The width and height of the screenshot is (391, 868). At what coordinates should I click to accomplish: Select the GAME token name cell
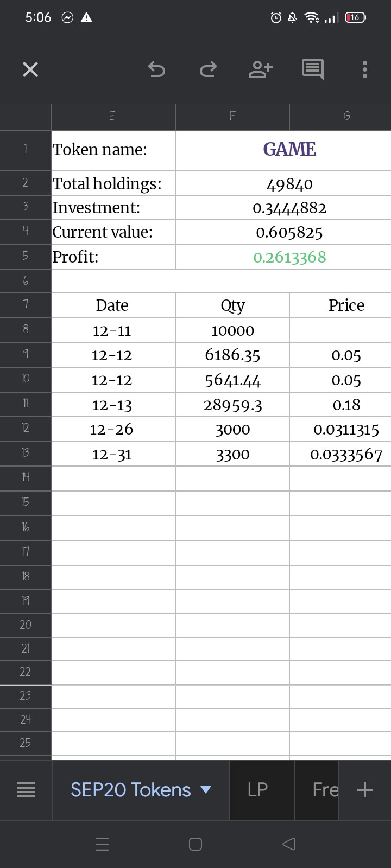coord(289,150)
